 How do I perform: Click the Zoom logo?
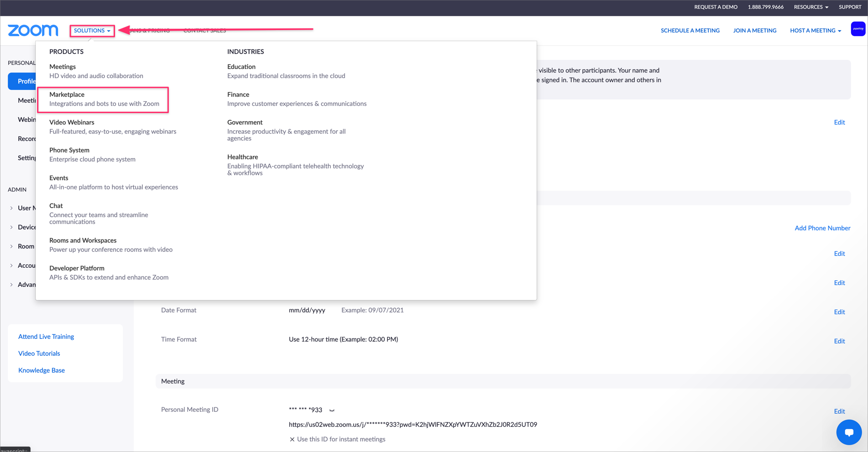33,30
